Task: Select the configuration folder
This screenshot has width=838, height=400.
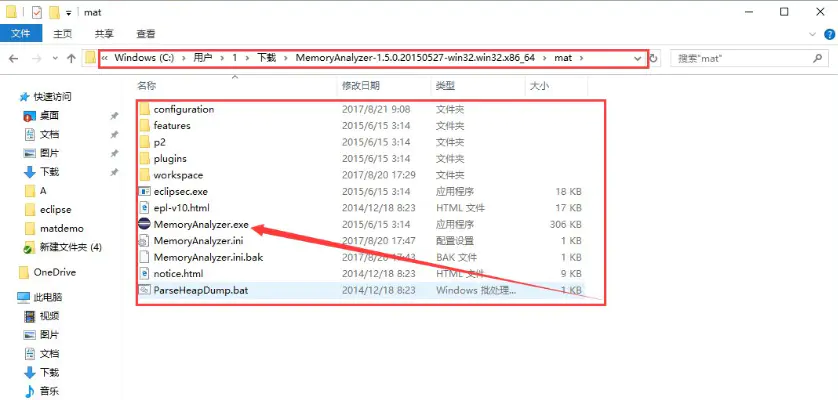Action: click(x=183, y=109)
